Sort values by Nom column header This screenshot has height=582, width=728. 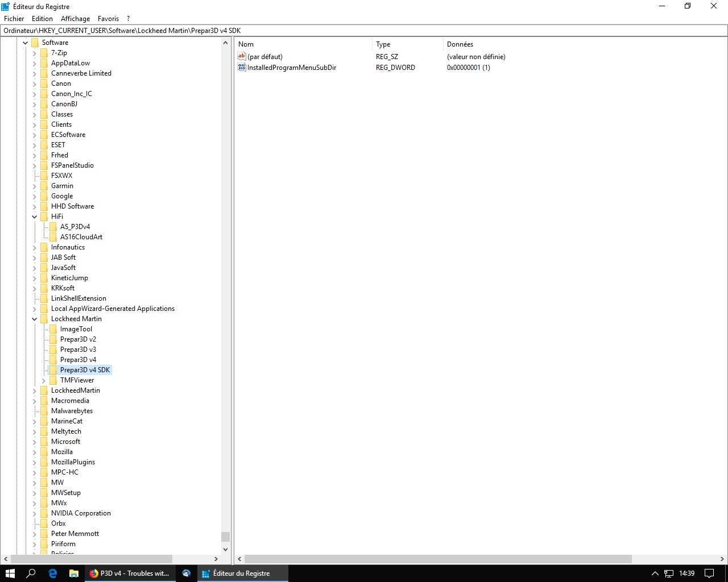[x=246, y=44]
